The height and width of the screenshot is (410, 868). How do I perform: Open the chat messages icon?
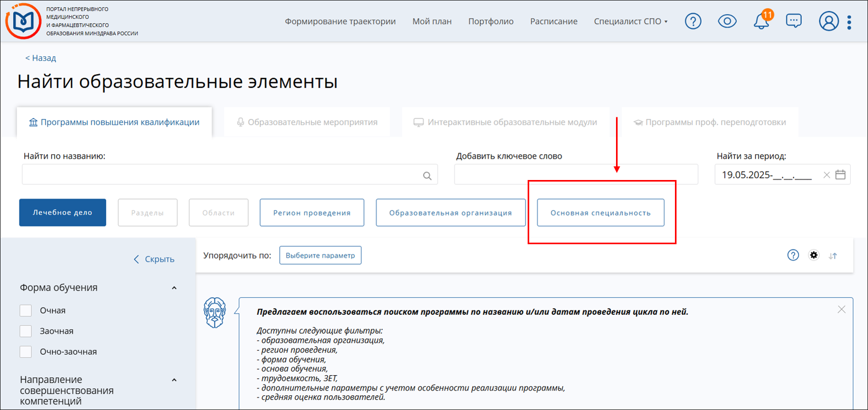point(793,21)
